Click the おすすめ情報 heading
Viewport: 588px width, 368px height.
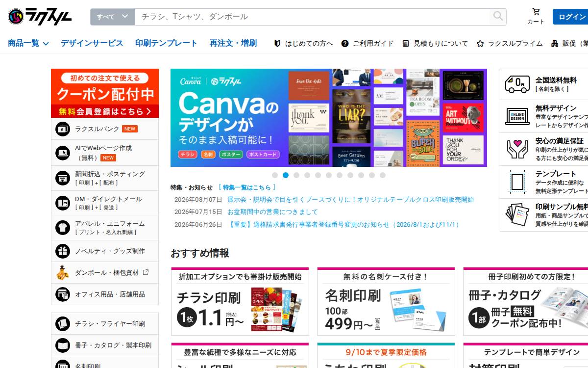click(x=200, y=253)
